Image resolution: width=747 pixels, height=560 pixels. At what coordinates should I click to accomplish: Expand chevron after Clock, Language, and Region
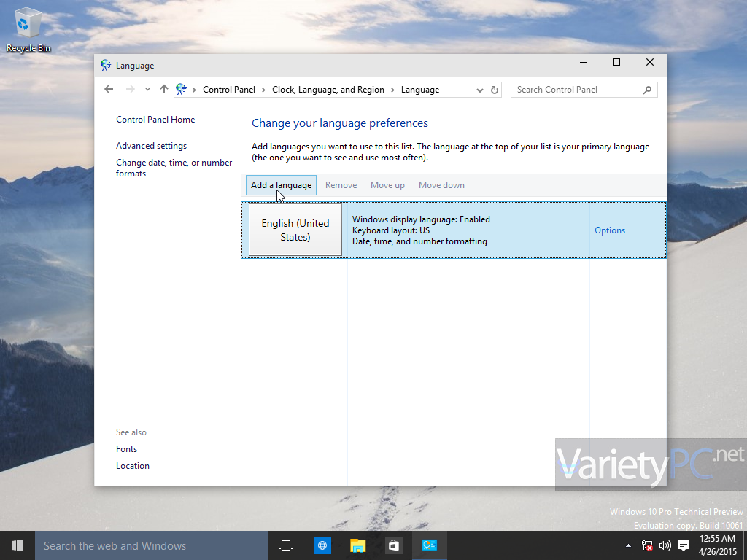click(x=392, y=90)
